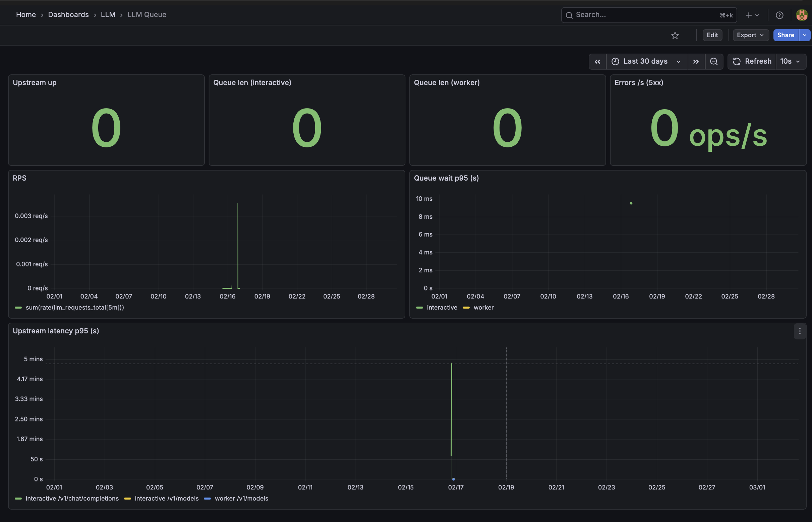Click the Edit button
This screenshot has width=812, height=522.
tap(712, 35)
